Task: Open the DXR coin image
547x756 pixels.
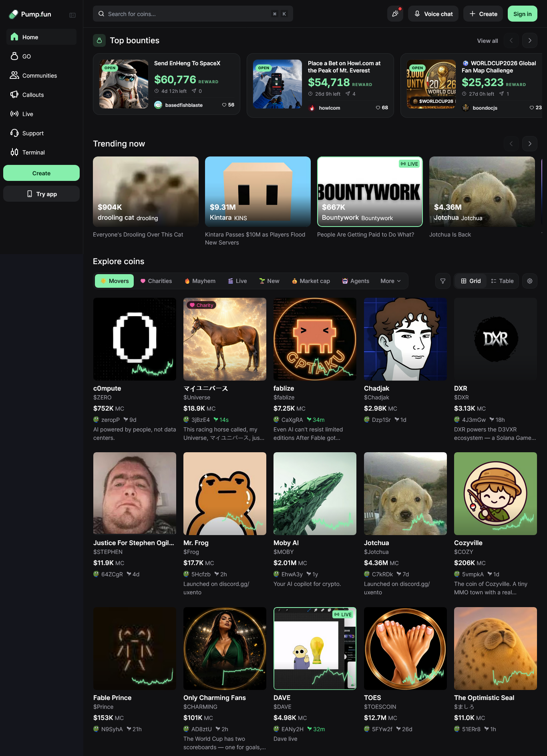Action: pos(495,339)
